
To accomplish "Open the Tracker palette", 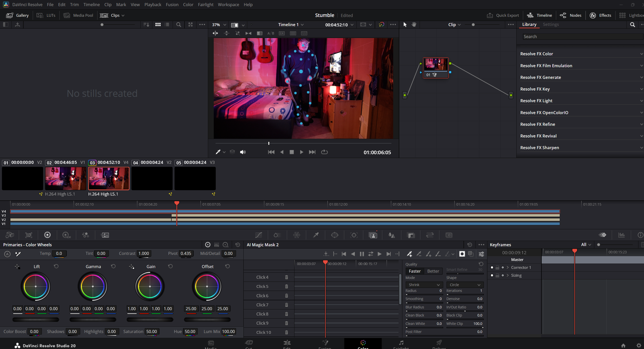I will (x=354, y=235).
